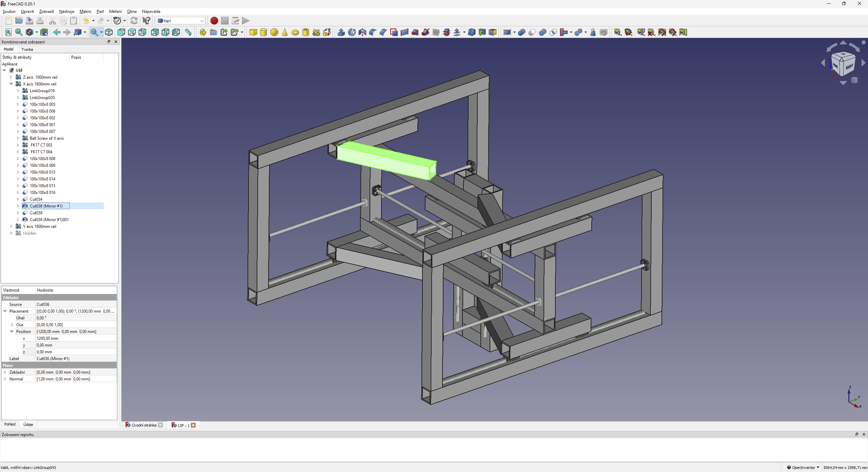The width and height of the screenshot is (868, 472).
Task: Switch to the Tvorba tab
Action: (x=27, y=50)
